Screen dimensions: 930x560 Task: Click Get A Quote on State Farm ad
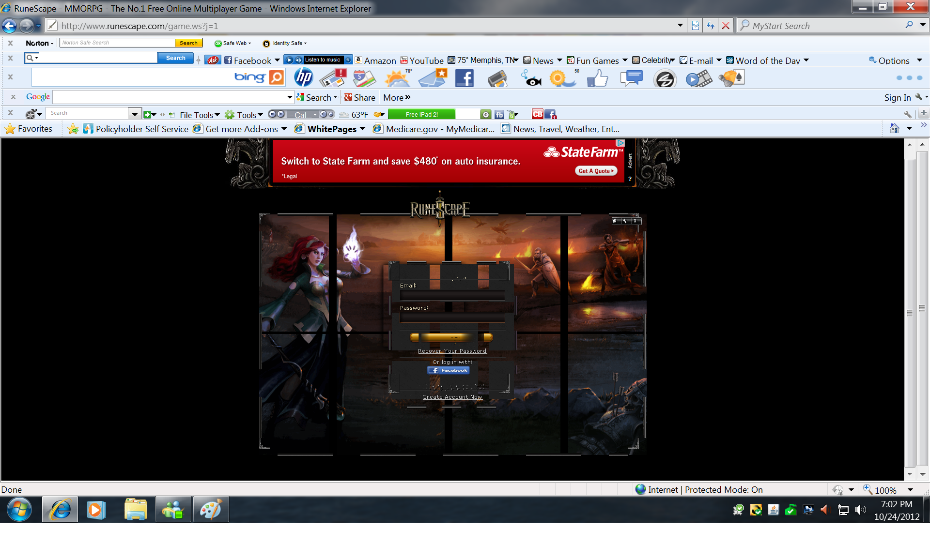596,171
